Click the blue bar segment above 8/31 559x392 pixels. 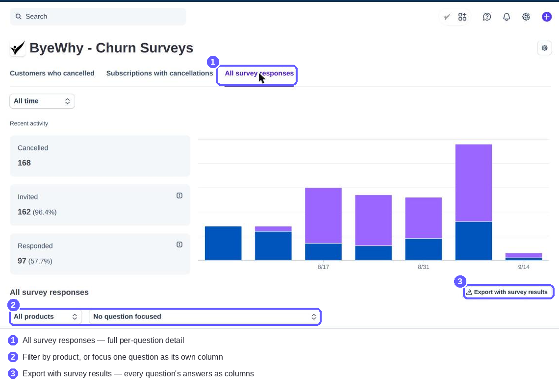pos(424,249)
